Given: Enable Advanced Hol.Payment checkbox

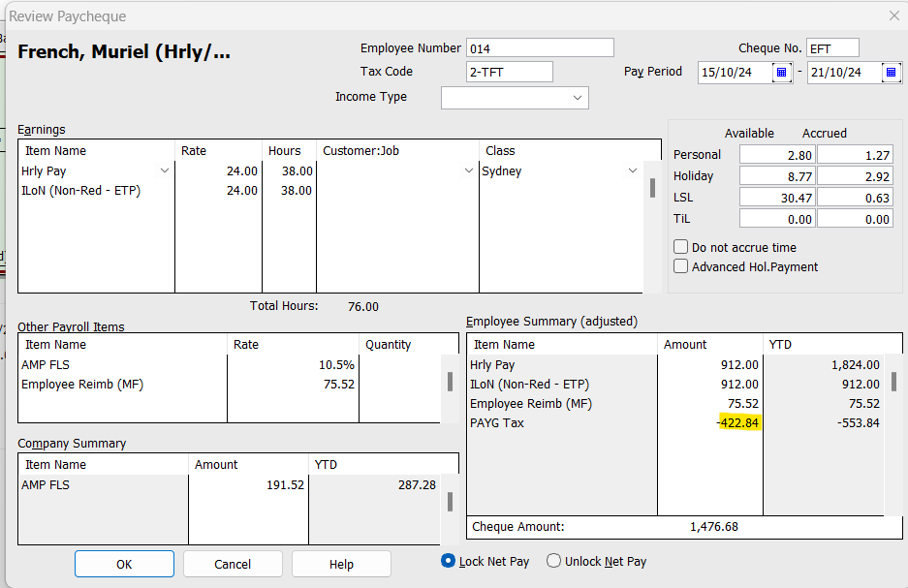Looking at the screenshot, I should (680, 266).
